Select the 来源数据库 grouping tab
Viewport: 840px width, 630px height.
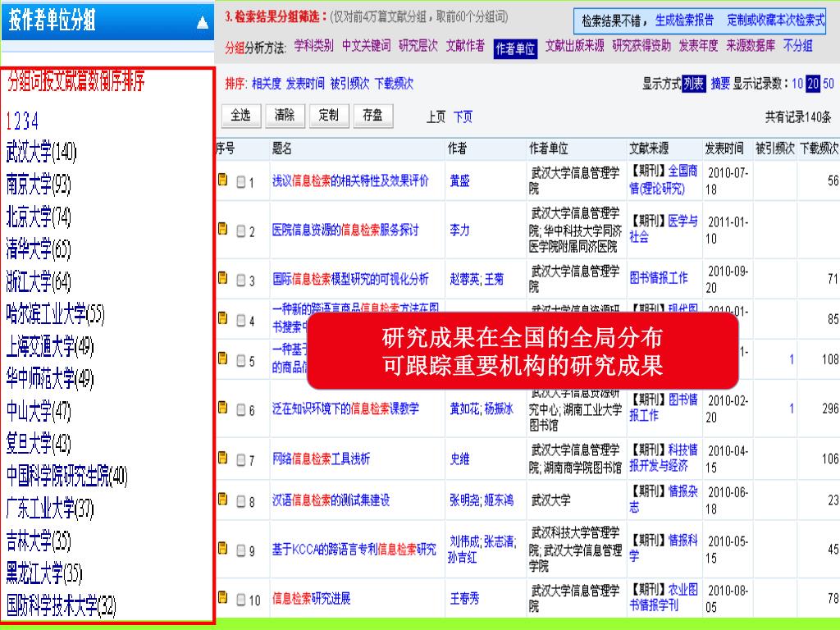click(751, 46)
